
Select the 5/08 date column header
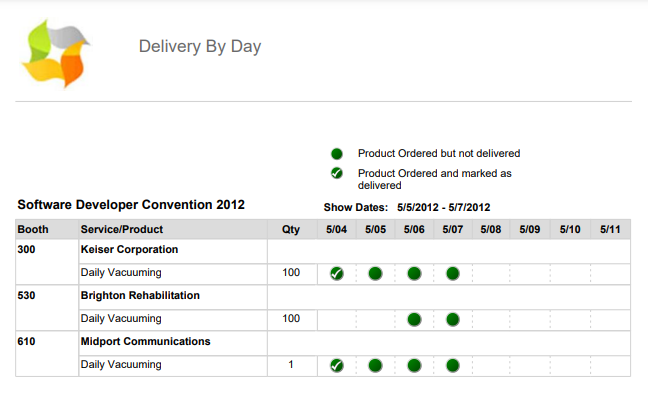tap(491, 229)
